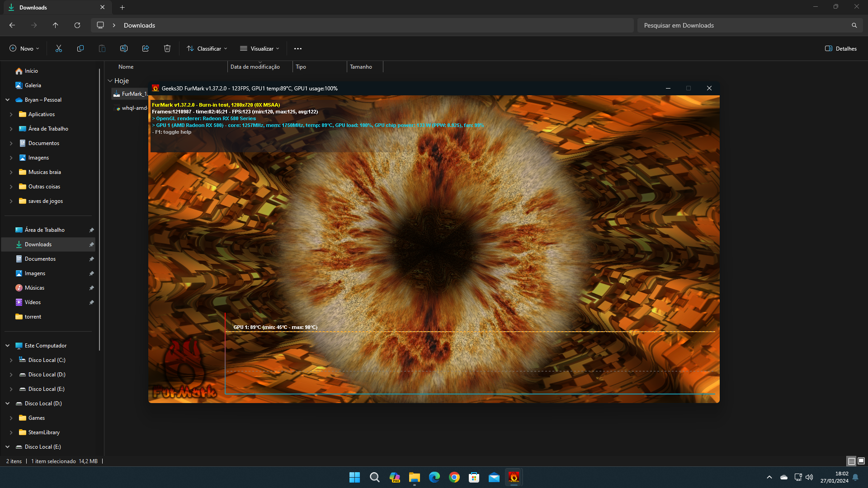Toggle the Detalhes pane
The width and height of the screenshot is (868, 488).
pos(841,48)
